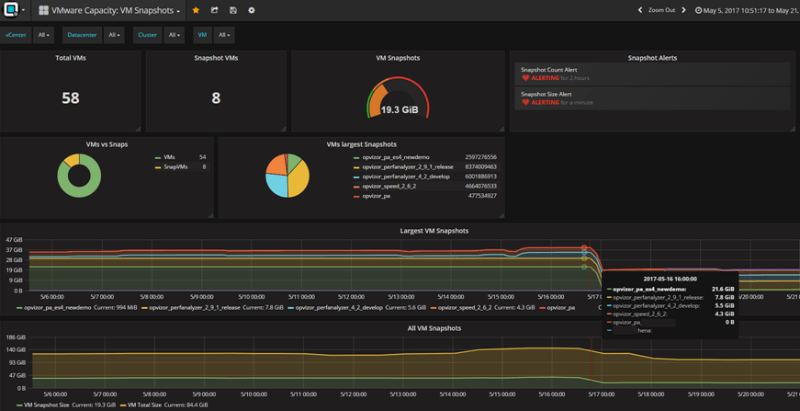Open the VMware Capacity: VM Snapshots dashboard picker

pyautogui.click(x=109, y=10)
